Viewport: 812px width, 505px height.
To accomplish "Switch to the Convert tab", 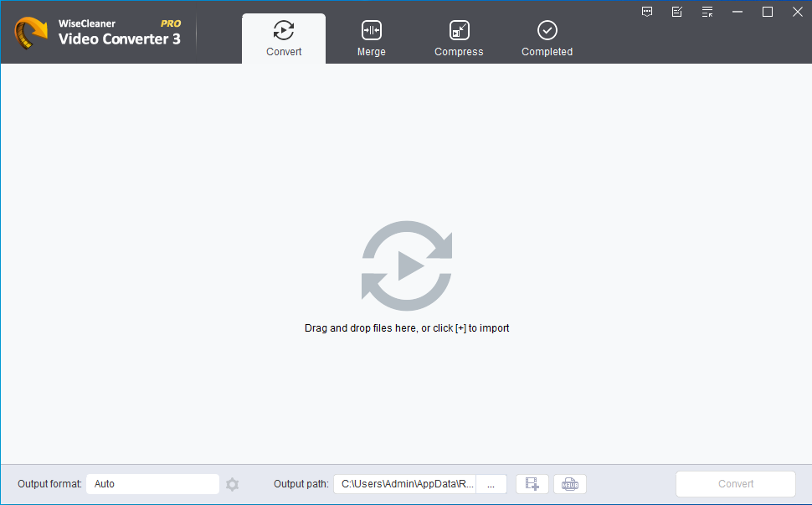I will tap(284, 39).
